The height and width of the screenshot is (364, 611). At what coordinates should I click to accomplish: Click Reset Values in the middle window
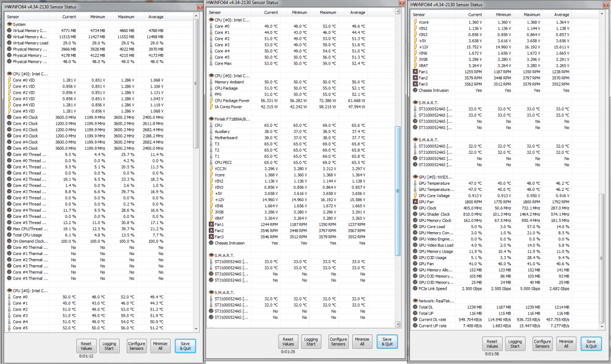tap(288, 342)
